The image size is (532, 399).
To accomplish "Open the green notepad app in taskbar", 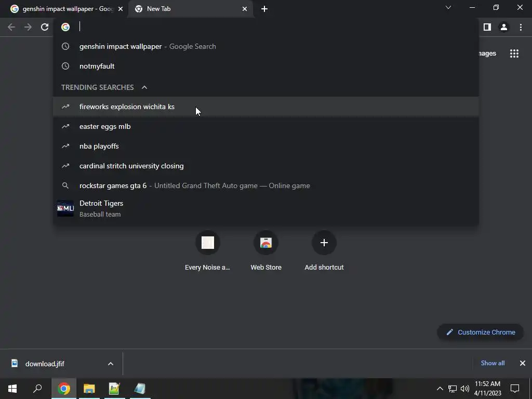I will click(114, 389).
